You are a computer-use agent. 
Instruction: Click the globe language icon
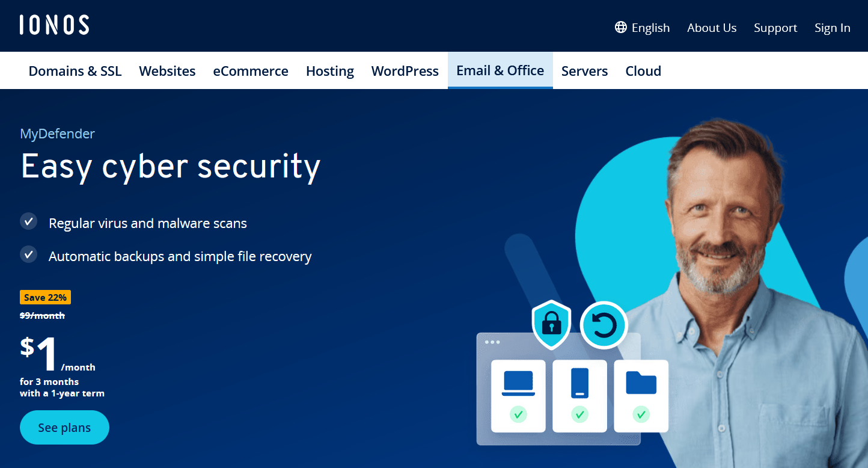pos(620,28)
